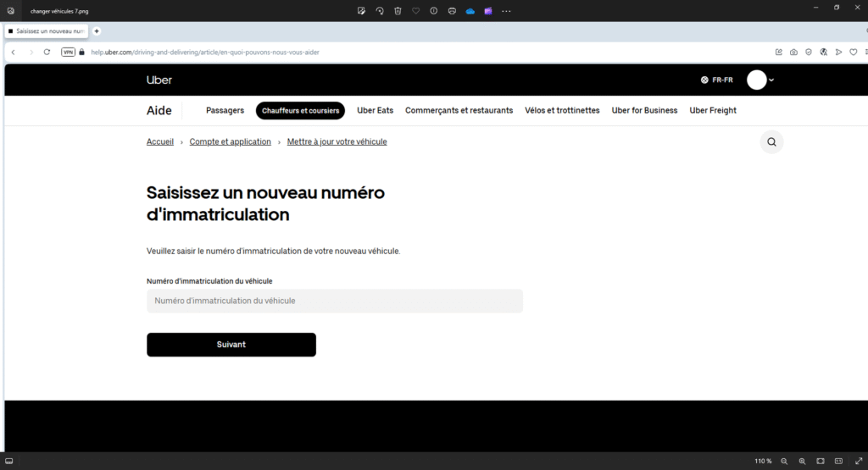Delete the image with the trash icon
Screen dimensions: 868x470
click(x=398, y=10)
